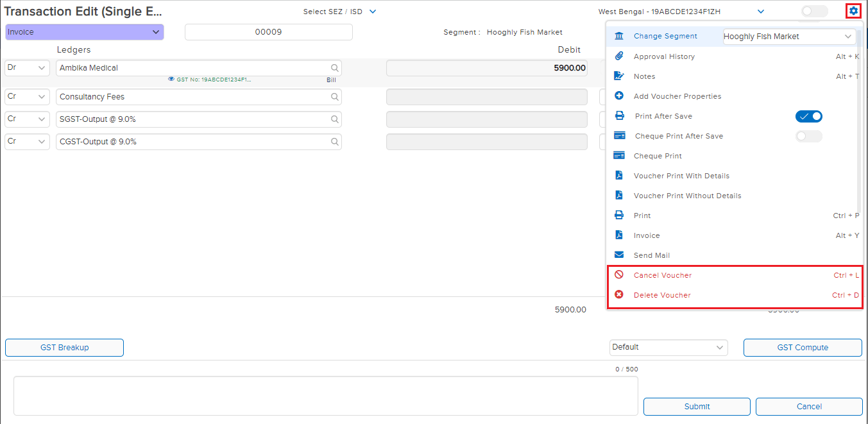
Task: Click the voucher number field 00009
Action: (268, 32)
